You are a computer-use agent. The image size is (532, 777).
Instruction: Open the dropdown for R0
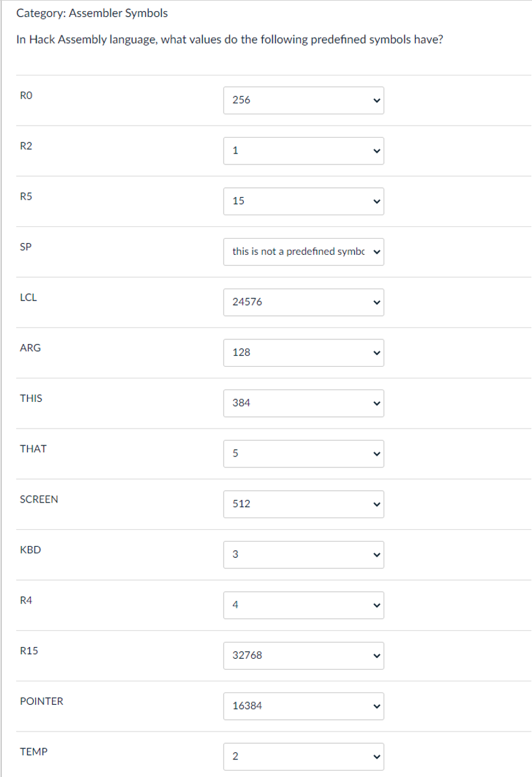pos(304,101)
